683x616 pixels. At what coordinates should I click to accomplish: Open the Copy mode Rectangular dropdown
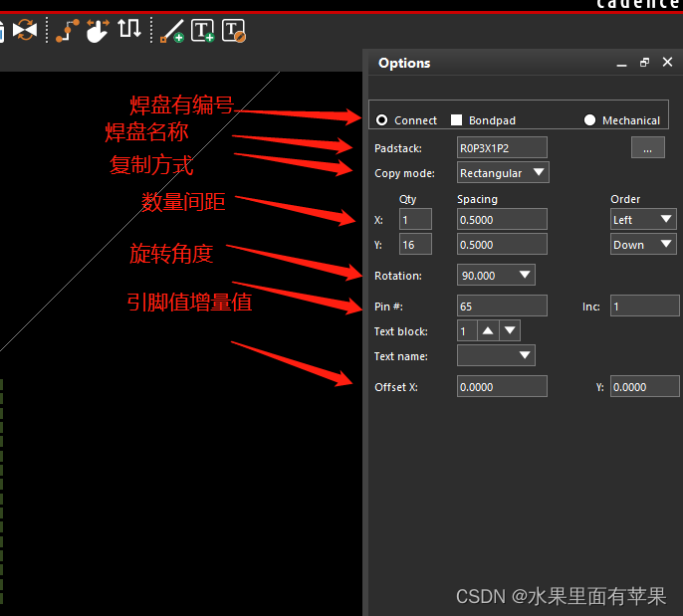(503, 172)
